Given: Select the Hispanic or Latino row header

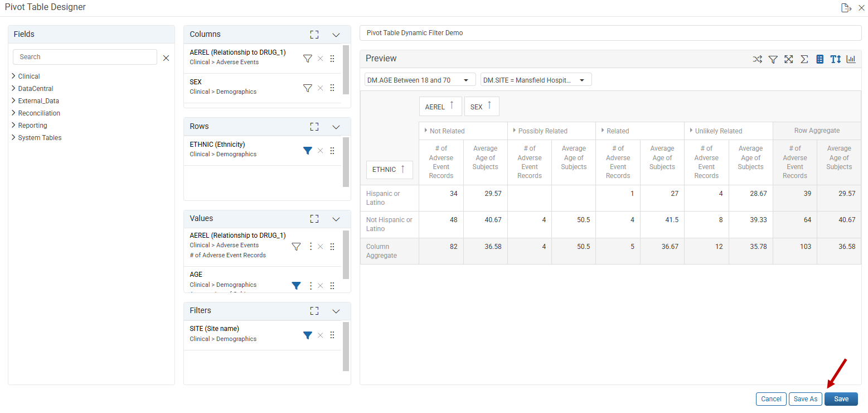Looking at the screenshot, I should pos(390,198).
